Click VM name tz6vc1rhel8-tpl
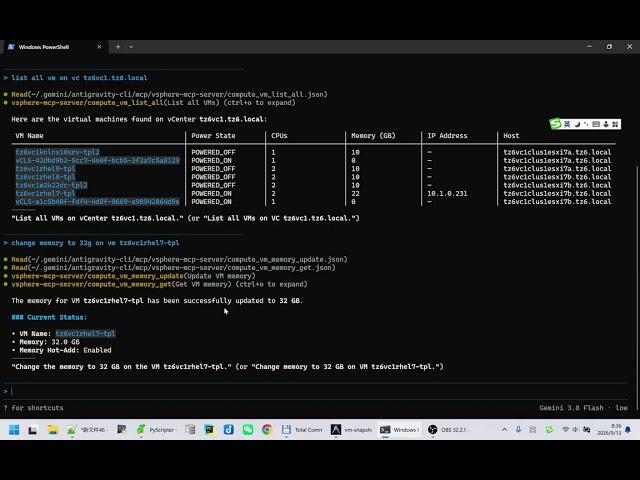 pyautogui.click(x=45, y=177)
